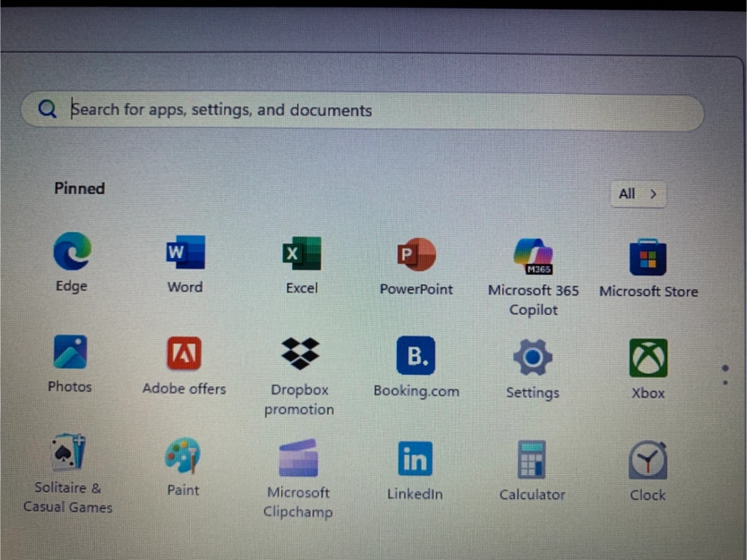Launch the Xbox app

click(648, 358)
